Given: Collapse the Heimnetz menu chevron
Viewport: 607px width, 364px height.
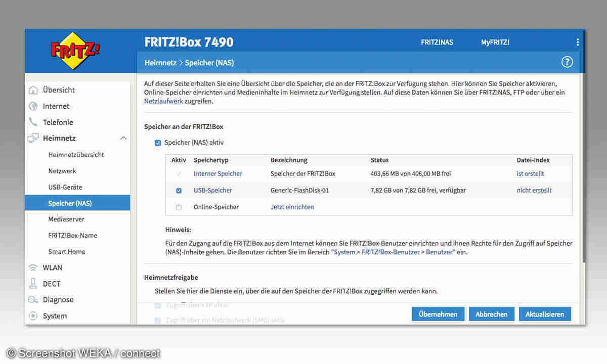Looking at the screenshot, I should click(123, 139).
